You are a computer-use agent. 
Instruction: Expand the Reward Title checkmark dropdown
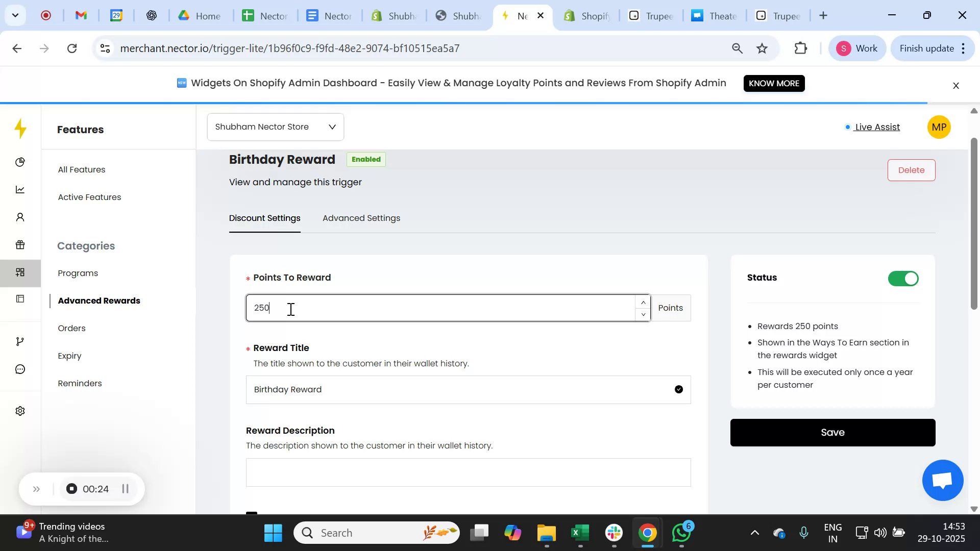[x=678, y=389]
